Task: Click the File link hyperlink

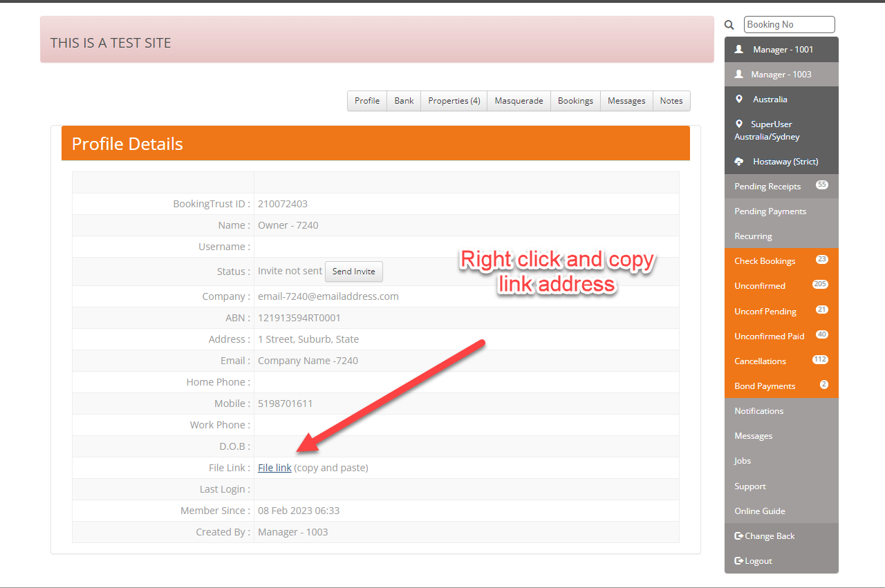Action: click(x=274, y=468)
